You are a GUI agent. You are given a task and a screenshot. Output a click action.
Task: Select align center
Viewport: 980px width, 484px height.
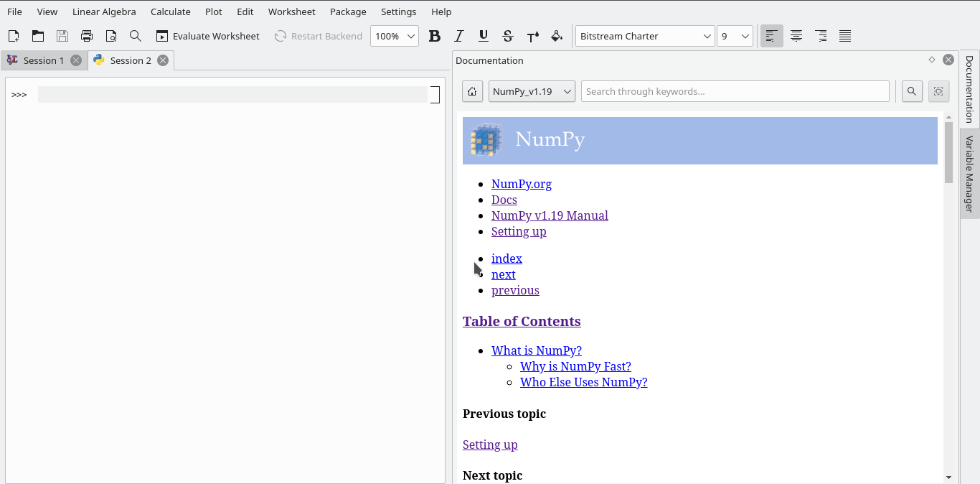tap(796, 36)
